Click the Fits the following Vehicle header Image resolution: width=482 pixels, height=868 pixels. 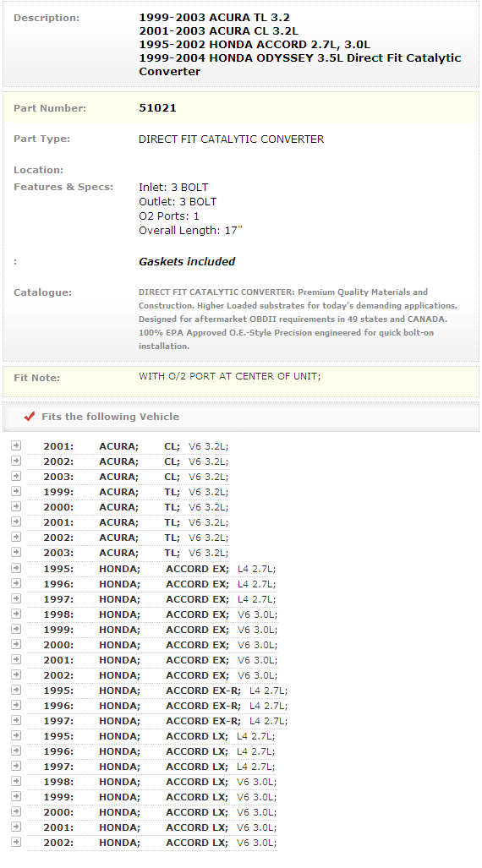110,417
